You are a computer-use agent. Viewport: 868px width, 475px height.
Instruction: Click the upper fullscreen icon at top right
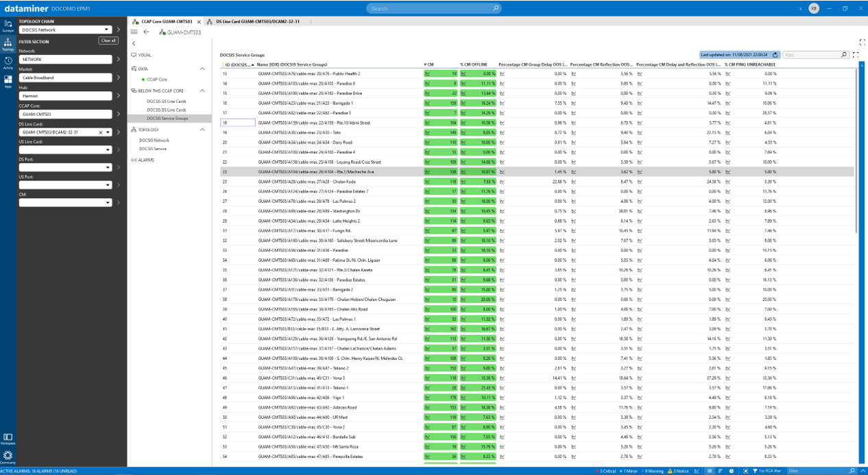coord(862,42)
